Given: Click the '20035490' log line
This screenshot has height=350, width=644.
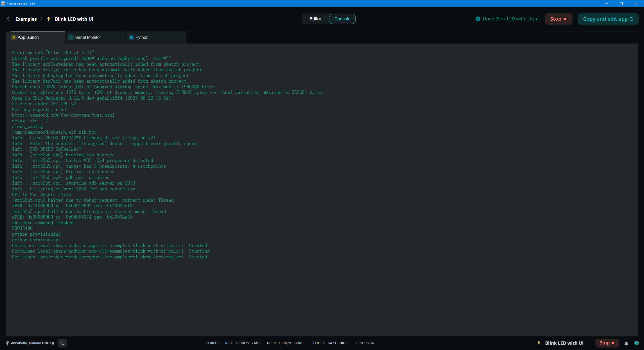Looking at the screenshot, I should coord(22,228).
